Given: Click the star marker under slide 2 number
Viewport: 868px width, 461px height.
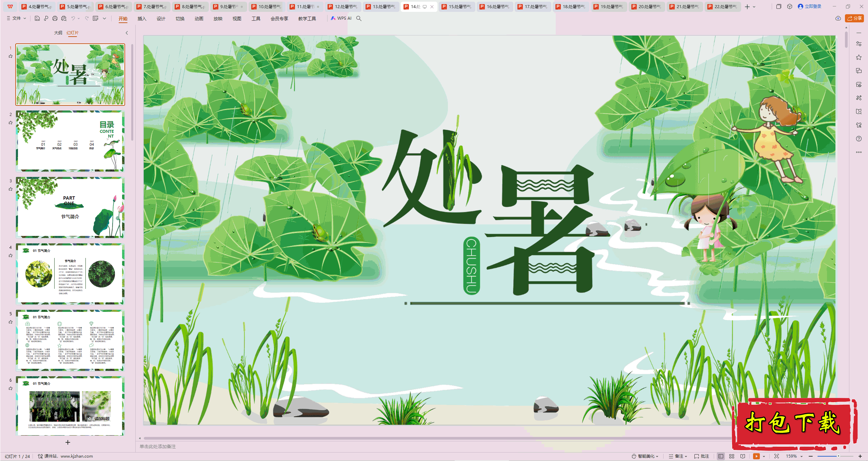Looking at the screenshot, I should pos(11,123).
